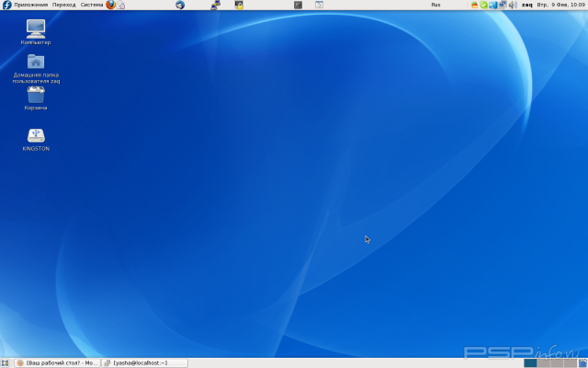
Task: Click the zaq user switcher
Action: [527, 5]
